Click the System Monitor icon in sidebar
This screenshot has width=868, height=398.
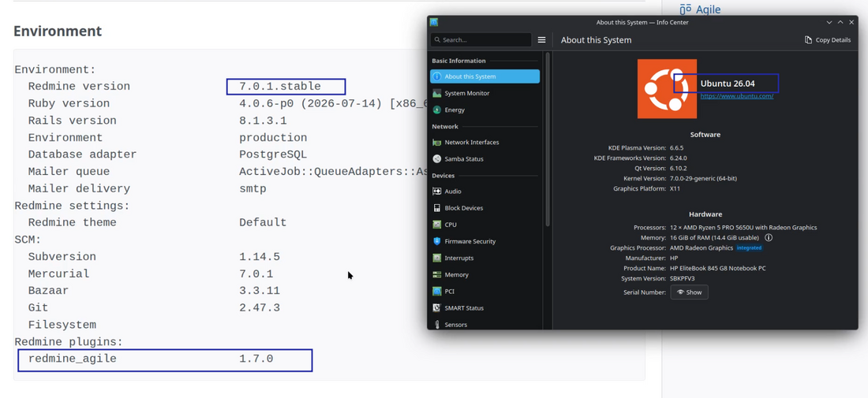(x=437, y=94)
